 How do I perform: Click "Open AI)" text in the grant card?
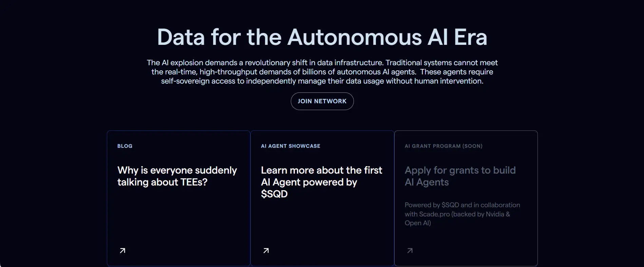tap(418, 223)
